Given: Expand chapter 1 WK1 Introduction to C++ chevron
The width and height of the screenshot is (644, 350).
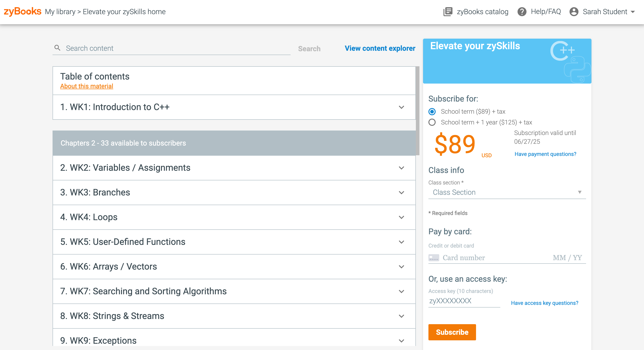Looking at the screenshot, I should (401, 107).
